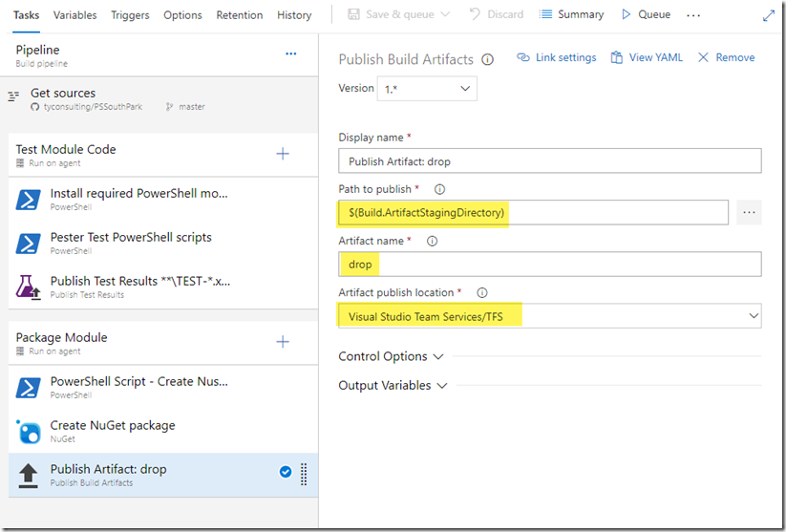
Task: Click Path to publish info icon
Action: [439, 189]
